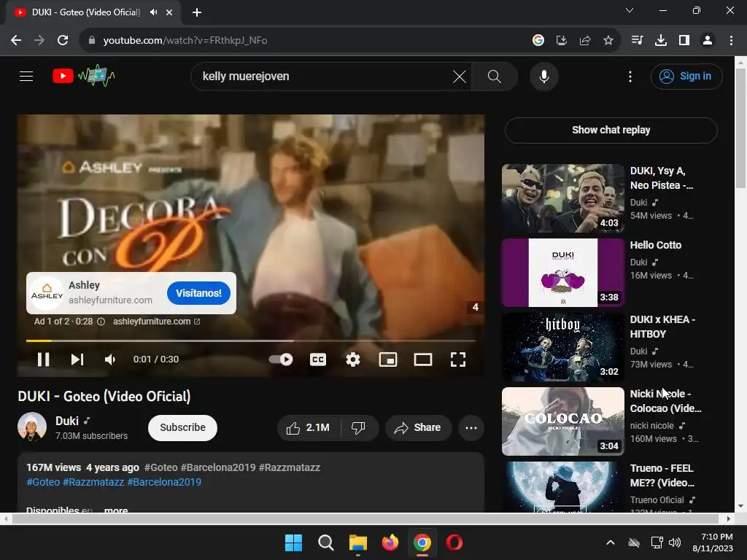This screenshot has width=747, height=560.
Task: Open a new browser tab
Action: 197,12
